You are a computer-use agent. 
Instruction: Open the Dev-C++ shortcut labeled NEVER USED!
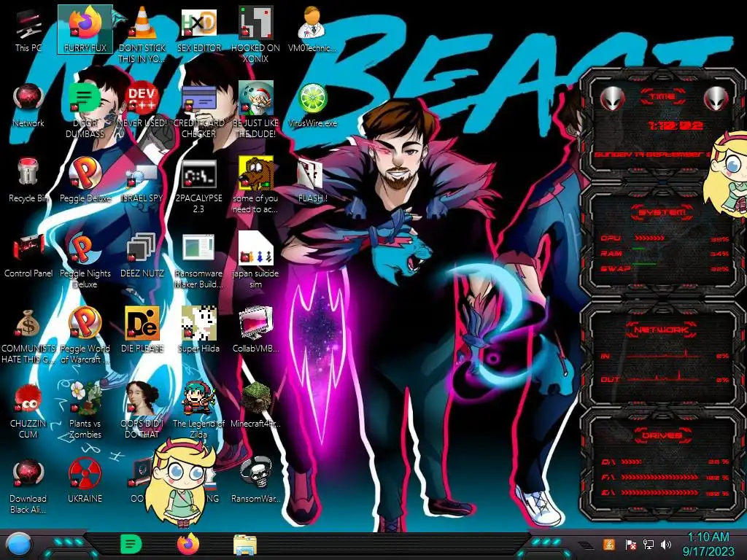pos(142,105)
